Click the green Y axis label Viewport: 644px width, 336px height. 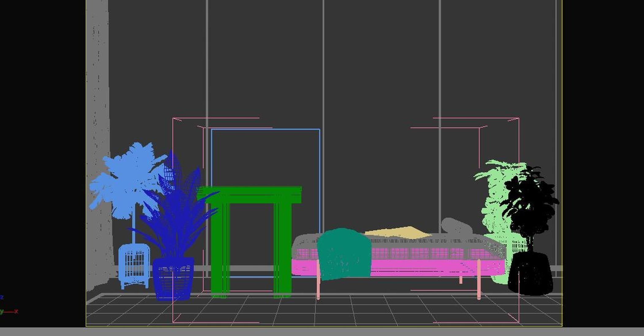(2, 312)
